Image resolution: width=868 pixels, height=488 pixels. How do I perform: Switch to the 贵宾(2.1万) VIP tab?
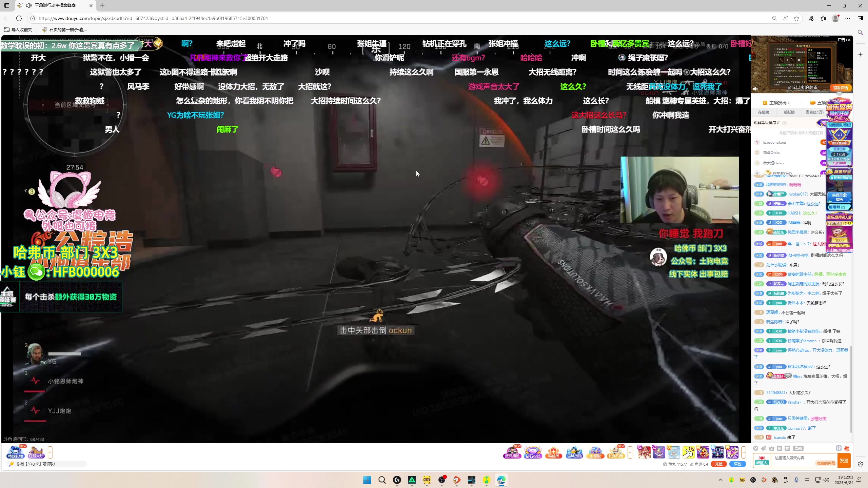coord(814,112)
